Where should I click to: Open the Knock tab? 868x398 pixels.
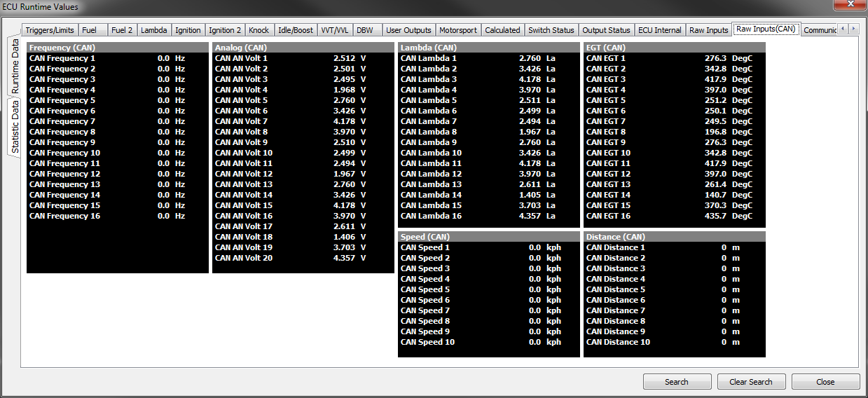pos(259,30)
